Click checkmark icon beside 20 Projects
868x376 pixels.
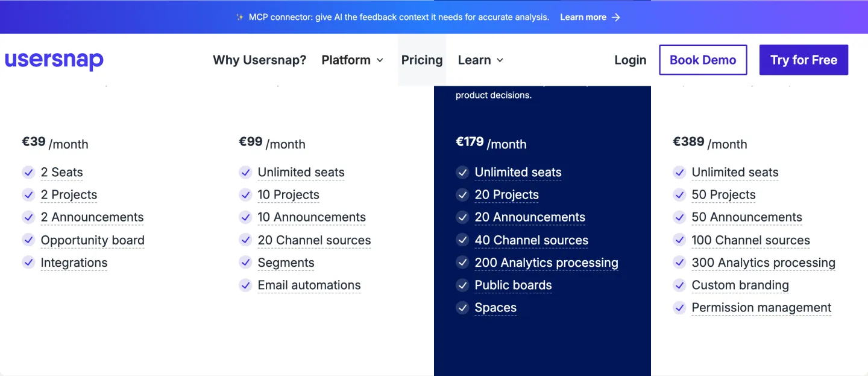(462, 195)
